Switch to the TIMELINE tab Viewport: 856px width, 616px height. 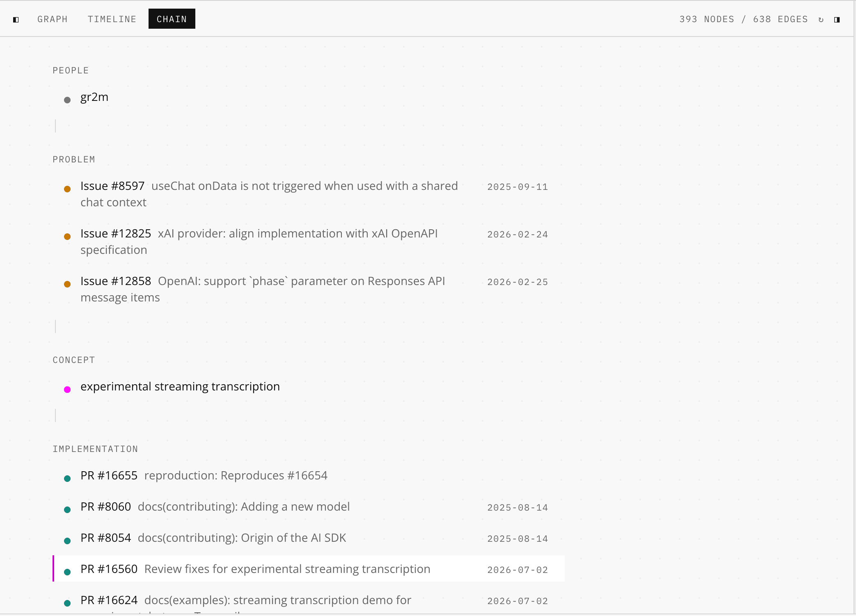coord(112,19)
